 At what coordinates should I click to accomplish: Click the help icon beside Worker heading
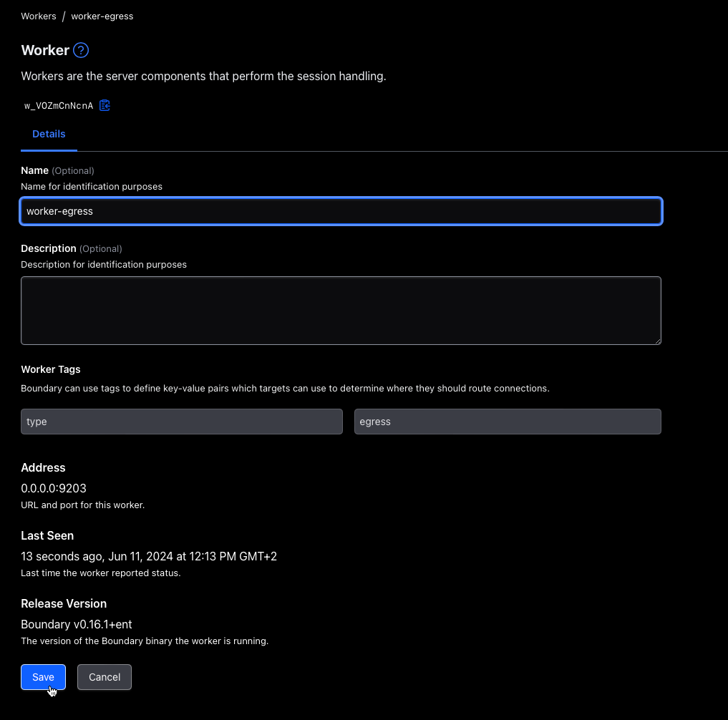tap(81, 50)
